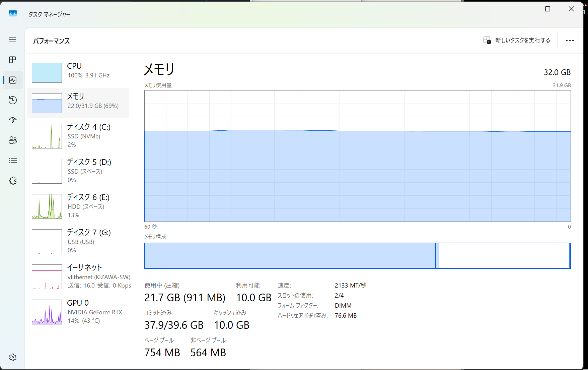The width and height of the screenshot is (588, 370).
Task: Click the メモリ構成 in-use composition bar
Action: pyautogui.click(x=290, y=256)
